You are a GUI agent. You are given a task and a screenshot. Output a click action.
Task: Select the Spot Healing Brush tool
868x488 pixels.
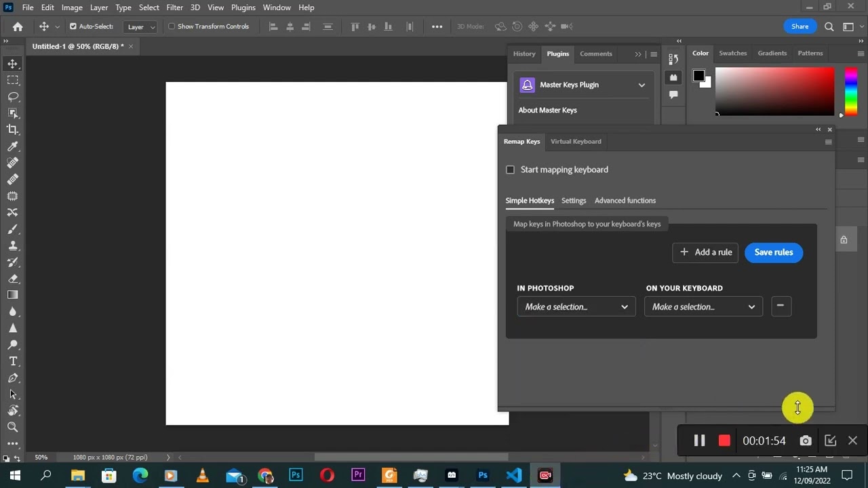13,163
